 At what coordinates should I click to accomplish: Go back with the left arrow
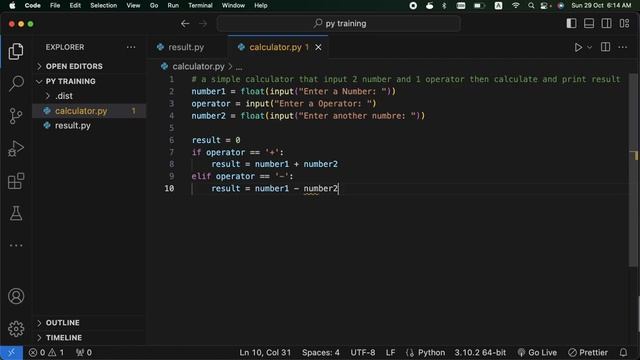(x=185, y=24)
